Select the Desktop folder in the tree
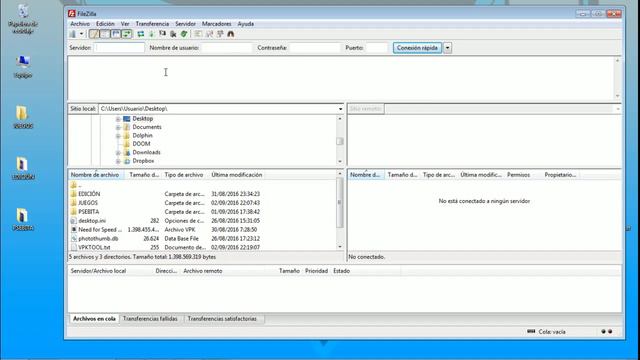 [142, 119]
